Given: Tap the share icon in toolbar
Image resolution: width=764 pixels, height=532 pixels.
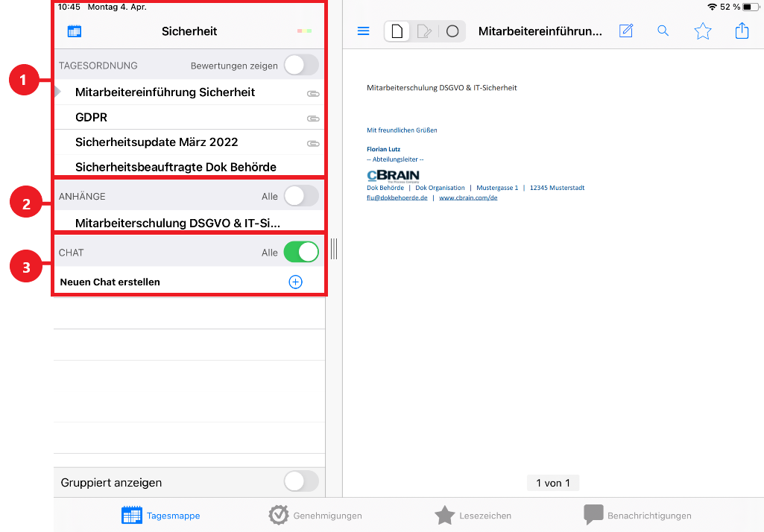Looking at the screenshot, I should [742, 31].
